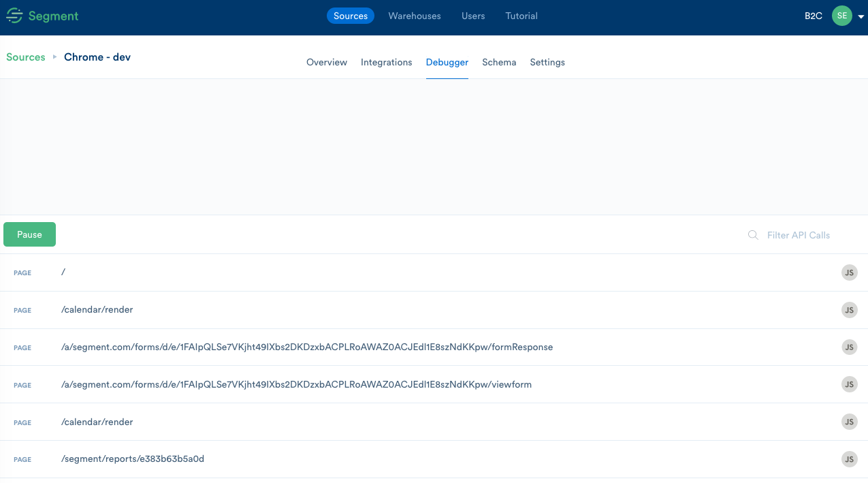Viewport: 868px width, 483px height.
Task: Open Tutorial from the top navigation
Action: [x=521, y=16]
